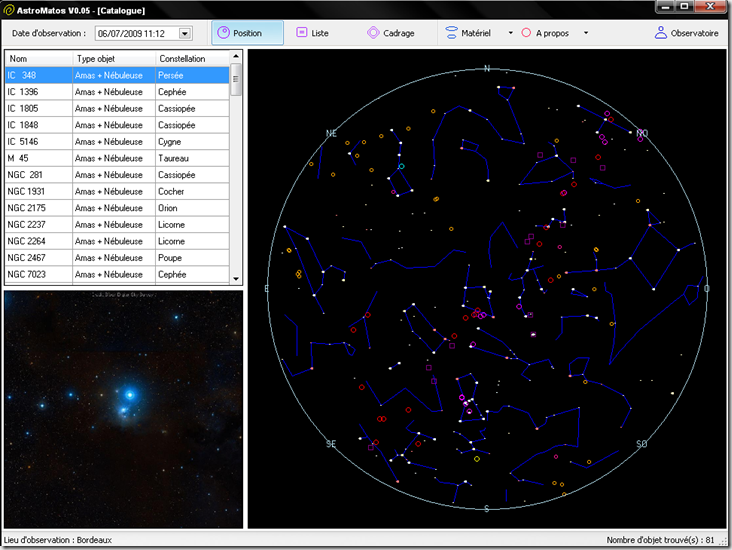Click the SO compass label on sky map
This screenshot has height=550, width=732.
641,444
